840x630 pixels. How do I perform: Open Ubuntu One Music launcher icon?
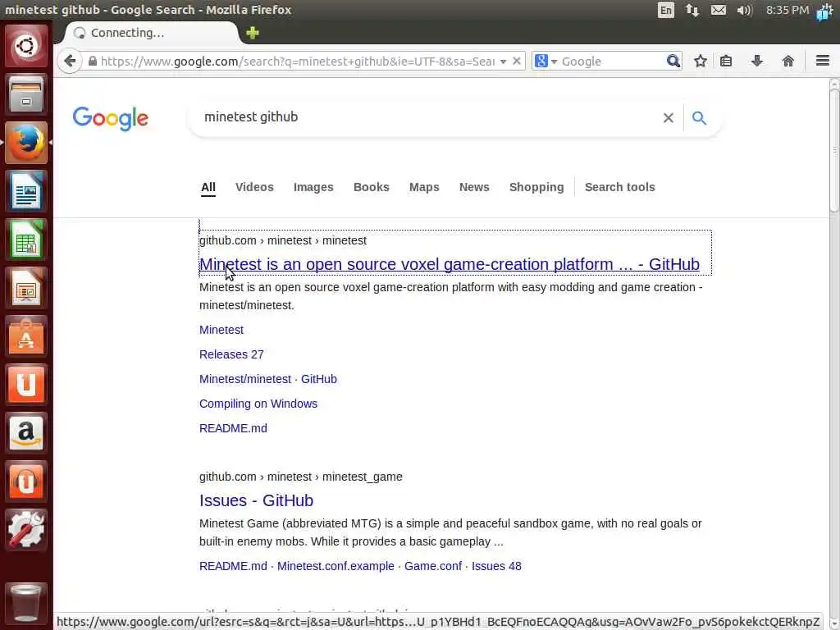click(25, 481)
